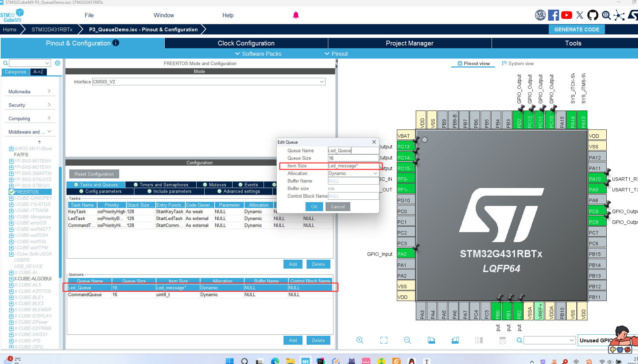Fit the chip to the view
The image size is (638, 364).
tap(384, 340)
